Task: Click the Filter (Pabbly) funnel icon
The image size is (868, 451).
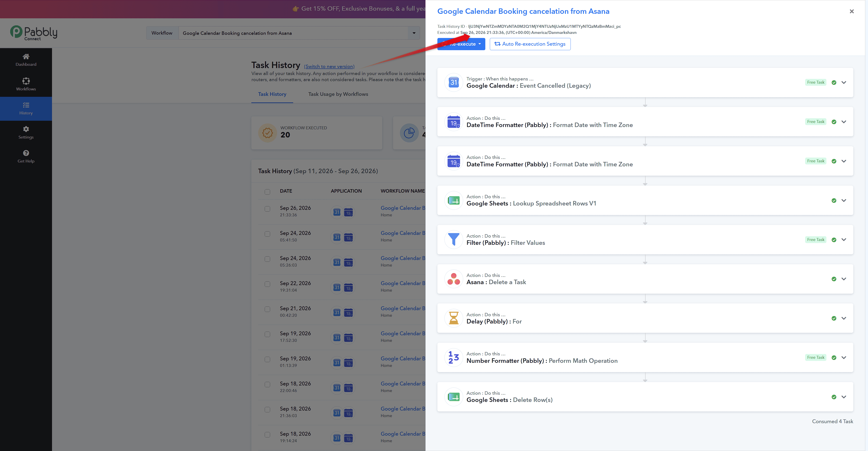Action: pyautogui.click(x=453, y=240)
